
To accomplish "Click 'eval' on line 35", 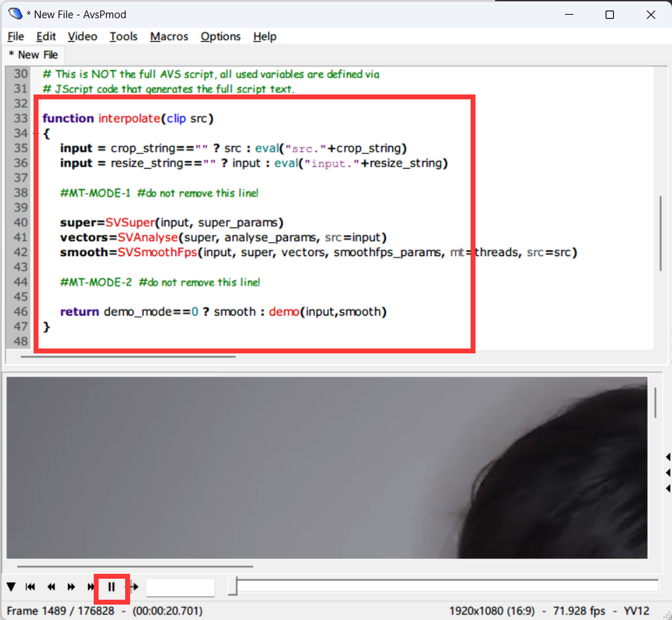I will [x=267, y=148].
